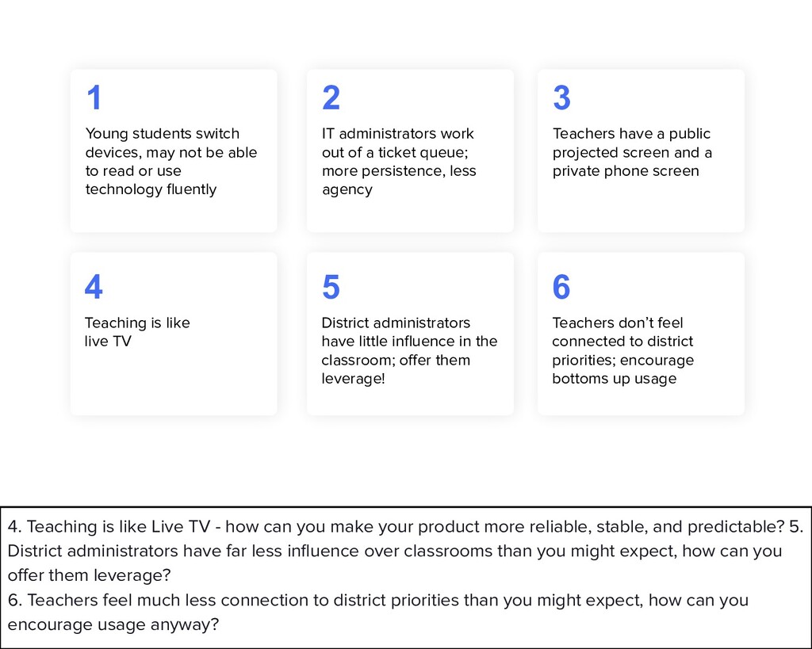Click the blue number 1 on first card

pos(94,97)
